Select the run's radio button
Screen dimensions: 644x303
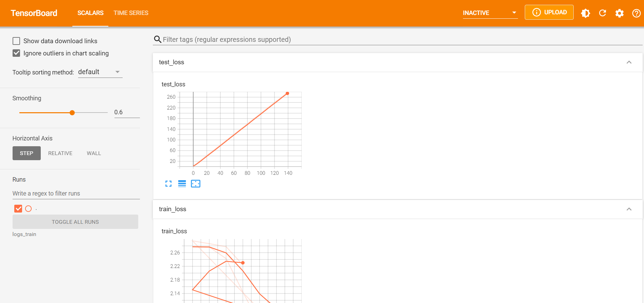click(x=29, y=208)
